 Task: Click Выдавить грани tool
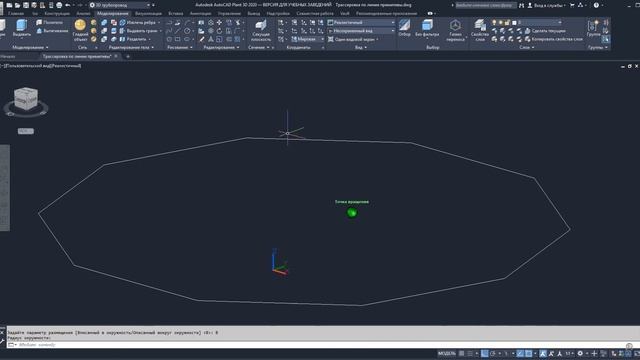(138, 31)
